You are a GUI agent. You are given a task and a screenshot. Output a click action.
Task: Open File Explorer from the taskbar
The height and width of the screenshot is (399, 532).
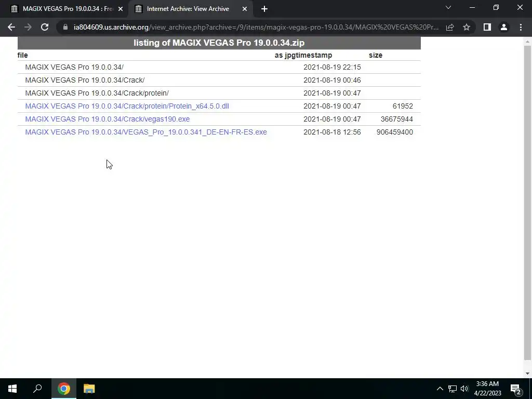89,389
